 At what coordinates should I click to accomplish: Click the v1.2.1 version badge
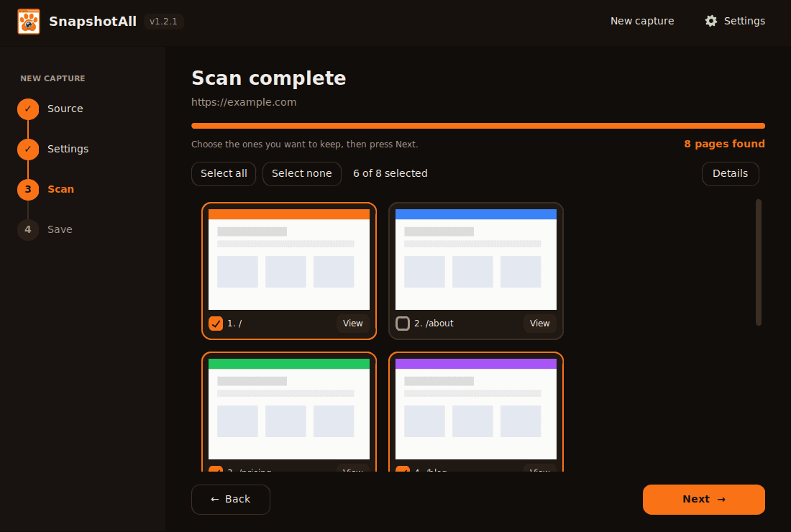[163, 21]
